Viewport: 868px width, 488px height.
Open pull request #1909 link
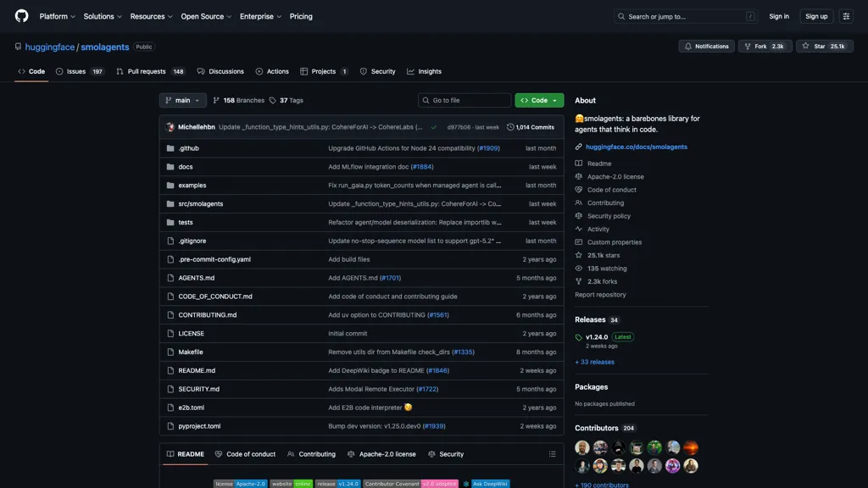[x=488, y=148]
